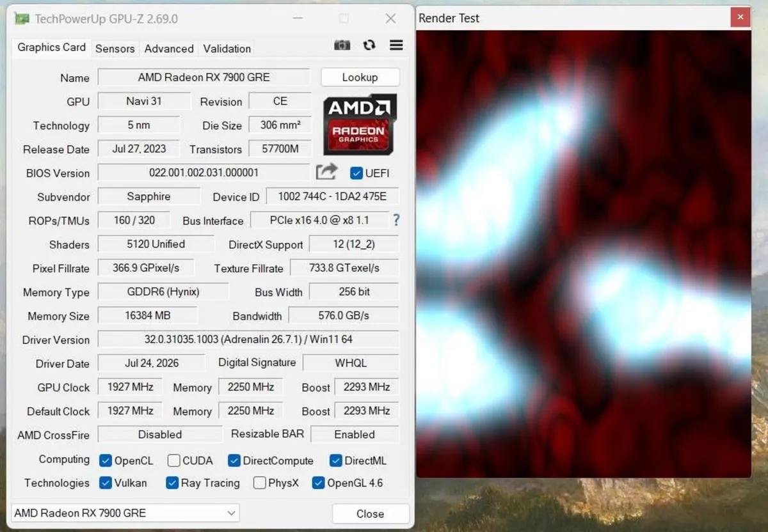Click the Texture Fillrate 733.8 GTexel/s value
Viewport: 768px width, 532px height.
point(344,268)
